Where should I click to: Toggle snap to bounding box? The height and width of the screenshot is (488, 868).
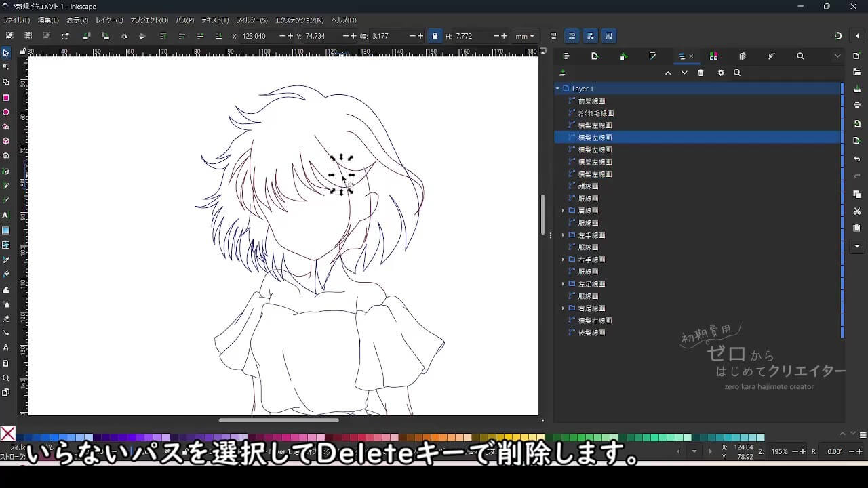tap(591, 35)
